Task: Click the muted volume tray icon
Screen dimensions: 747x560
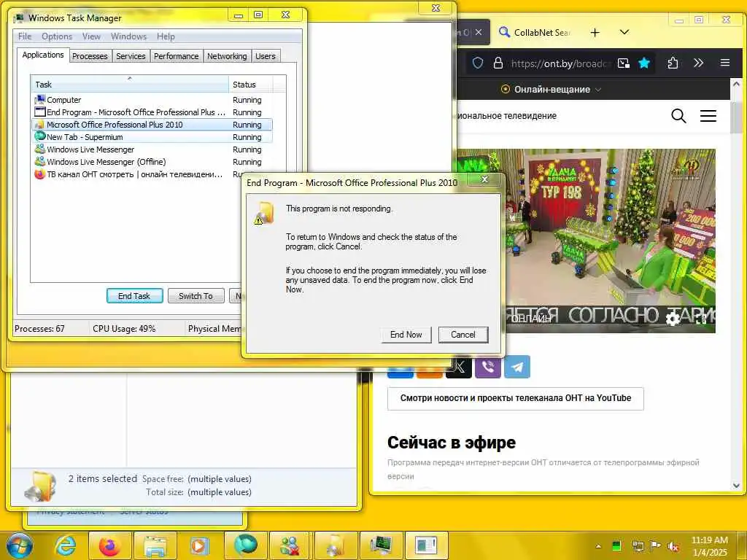Action: click(x=673, y=546)
